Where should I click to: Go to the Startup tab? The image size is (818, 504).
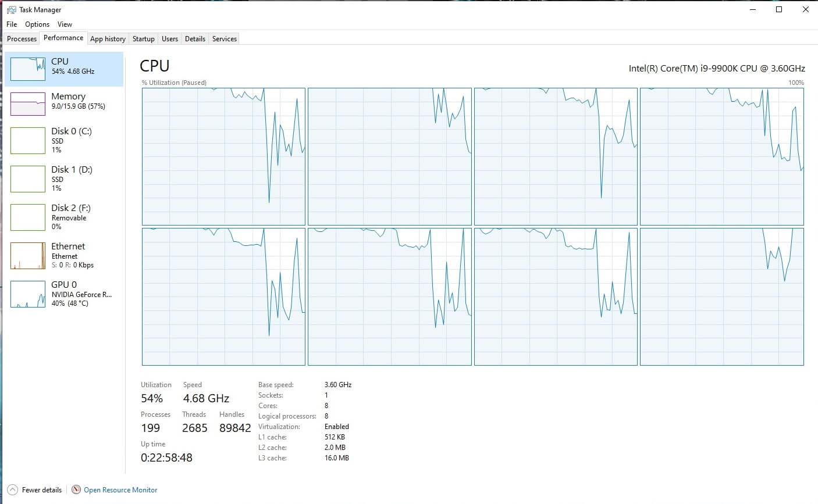pos(143,39)
